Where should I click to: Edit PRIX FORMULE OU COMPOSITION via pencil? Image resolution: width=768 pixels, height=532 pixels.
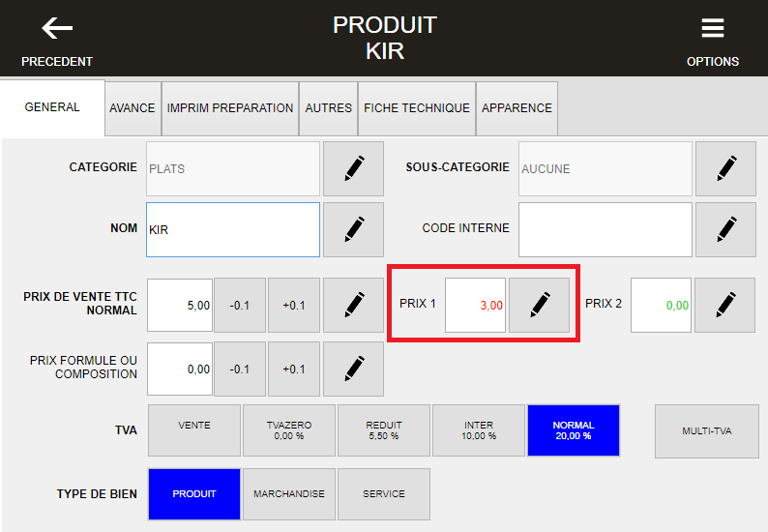353,369
